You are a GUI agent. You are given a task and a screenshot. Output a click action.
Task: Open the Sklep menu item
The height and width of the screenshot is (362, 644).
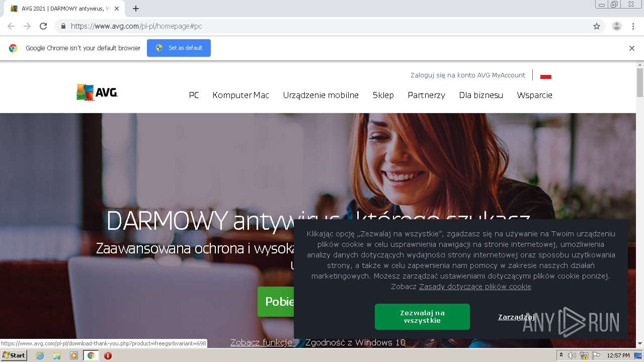point(383,95)
